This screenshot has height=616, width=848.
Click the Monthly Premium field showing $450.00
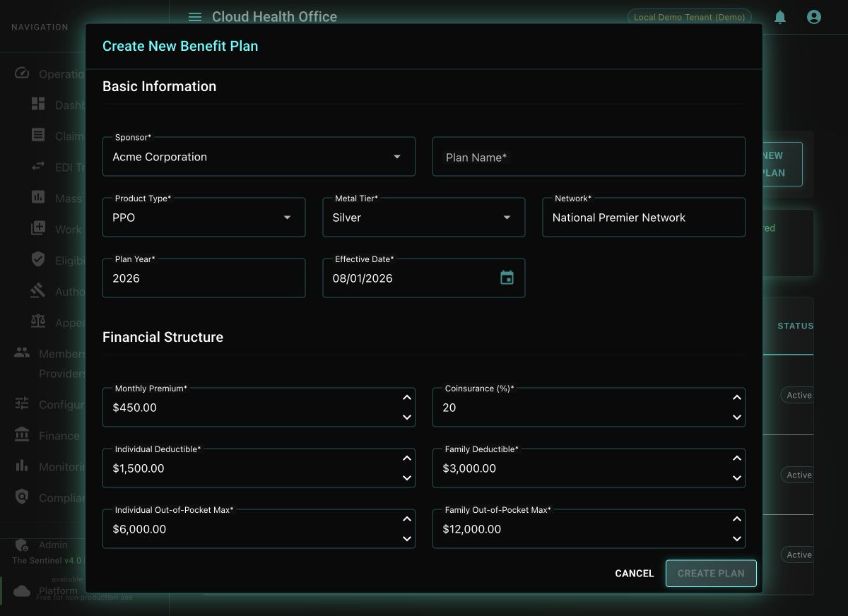tap(259, 408)
